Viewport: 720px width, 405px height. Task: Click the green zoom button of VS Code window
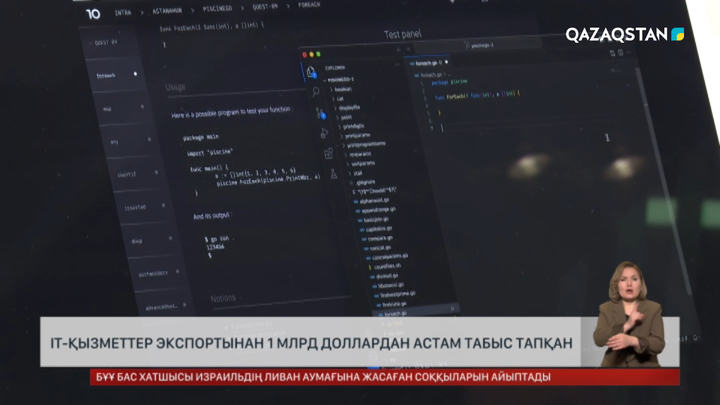pos(318,54)
